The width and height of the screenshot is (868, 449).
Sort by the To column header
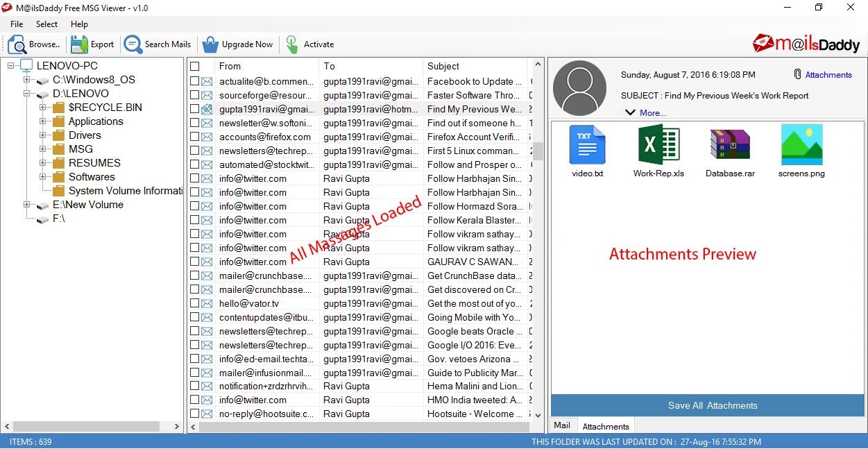pos(371,66)
